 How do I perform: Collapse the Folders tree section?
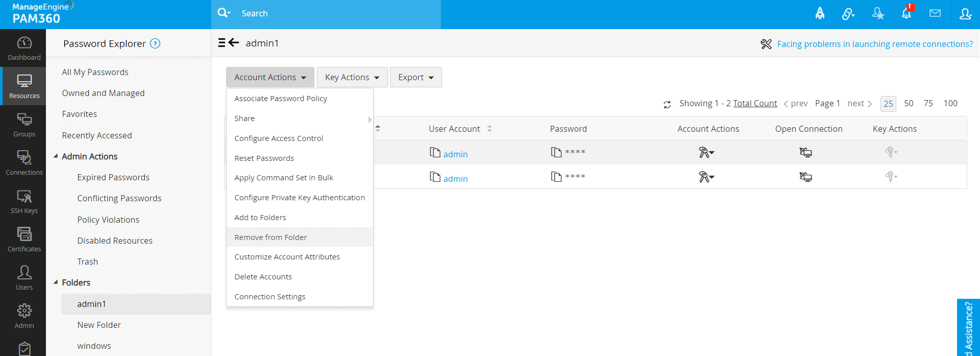[56, 282]
